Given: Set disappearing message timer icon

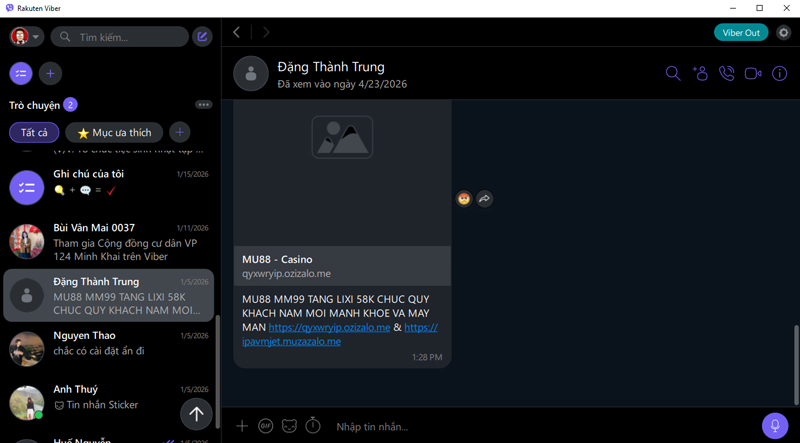Looking at the screenshot, I should pyautogui.click(x=313, y=425).
